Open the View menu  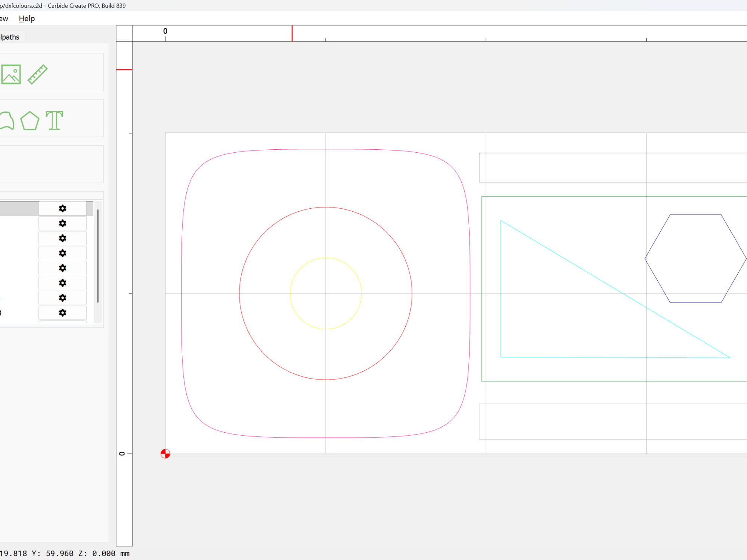tap(4, 19)
